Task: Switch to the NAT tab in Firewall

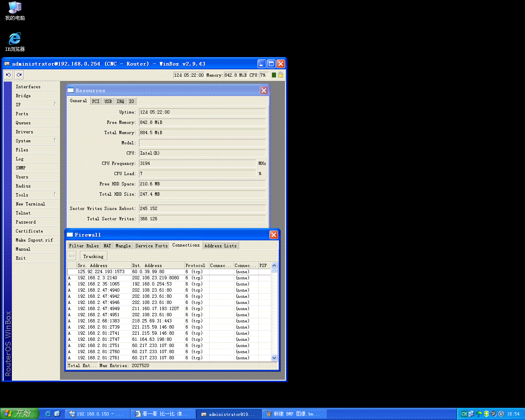Action: (x=107, y=246)
